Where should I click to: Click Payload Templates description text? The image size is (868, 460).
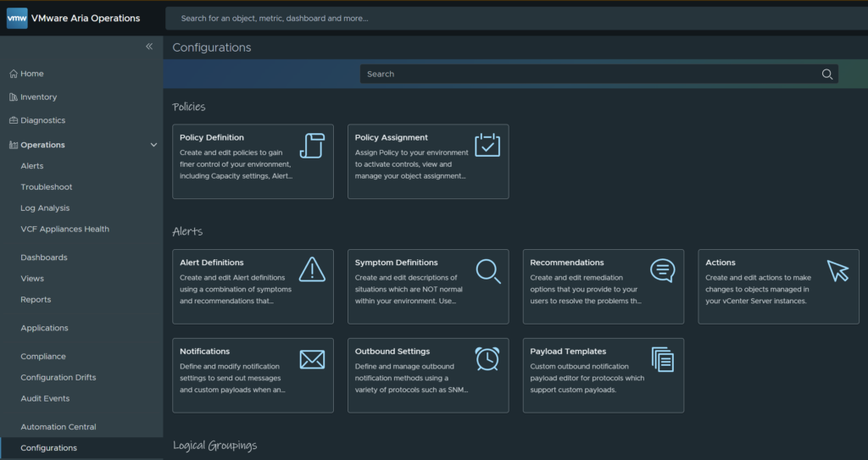pyautogui.click(x=587, y=378)
